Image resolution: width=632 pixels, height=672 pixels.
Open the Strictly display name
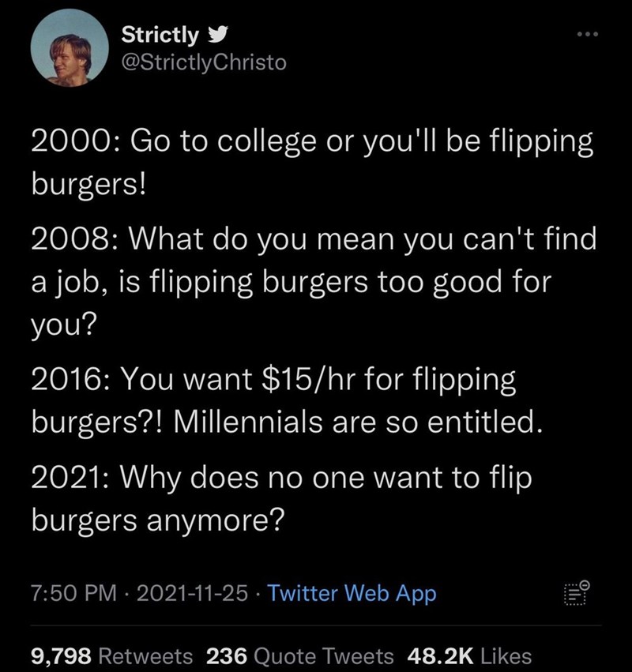tap(160, 36)
